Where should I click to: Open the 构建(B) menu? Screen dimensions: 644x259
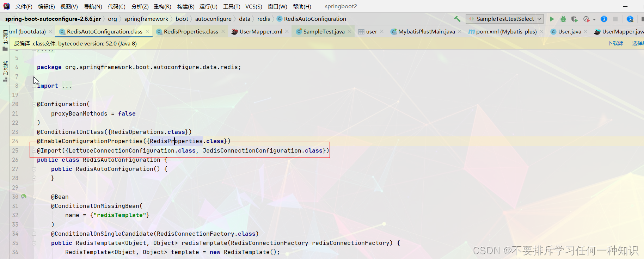tap(185, 6)
